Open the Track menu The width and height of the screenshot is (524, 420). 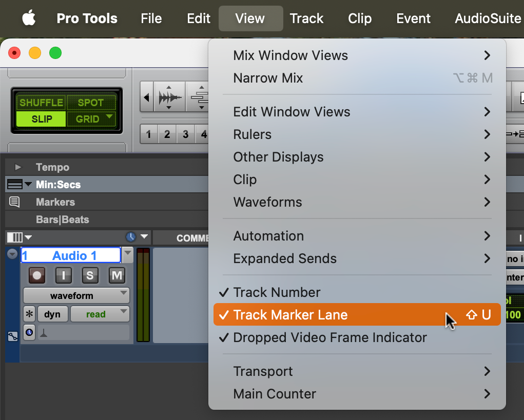coord(306,18)
